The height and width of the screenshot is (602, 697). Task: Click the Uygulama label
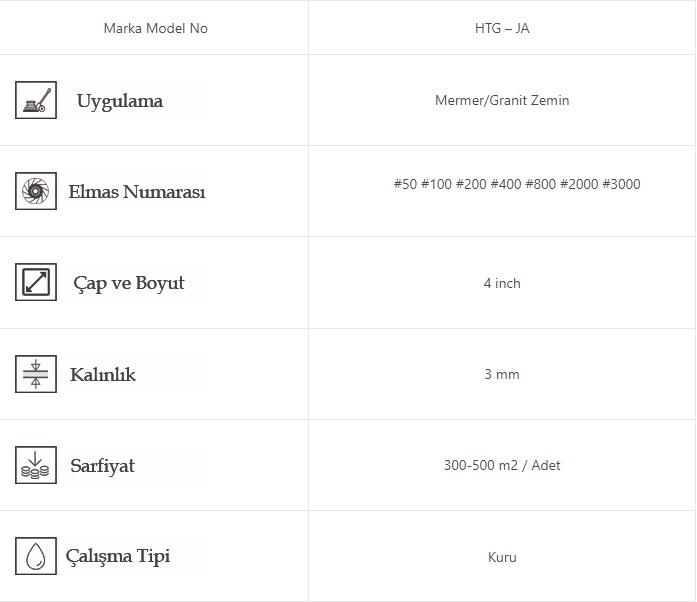(120, 101)
